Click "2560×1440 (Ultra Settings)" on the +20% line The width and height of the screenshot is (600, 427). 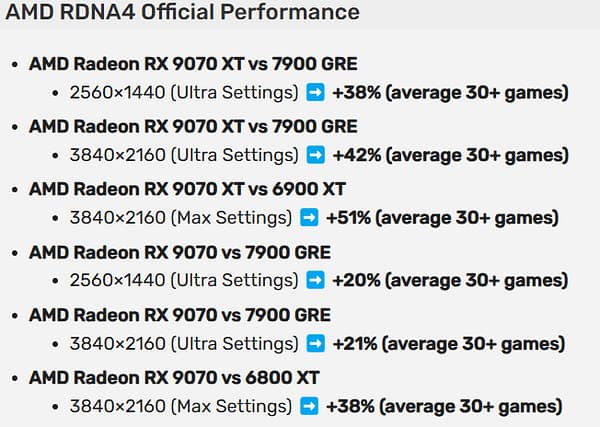(x=183, y=281)
